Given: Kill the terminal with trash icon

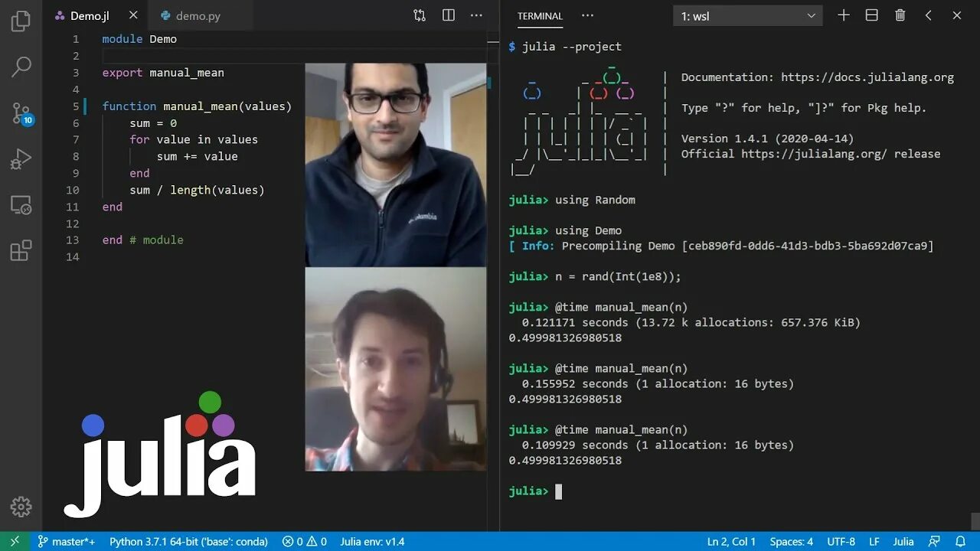Looking at the screenshot, I should (x=900, y=15).
